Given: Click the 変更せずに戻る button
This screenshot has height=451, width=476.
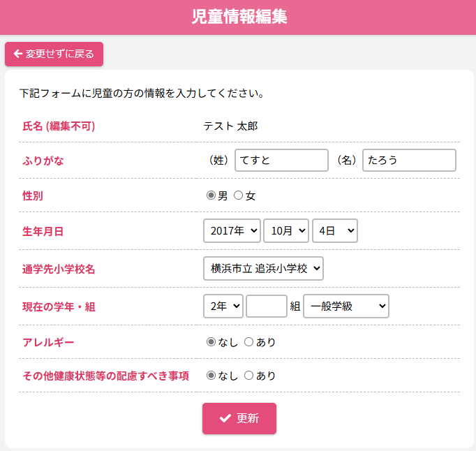Looking at the screenshot, I should [x=54, y=54].
